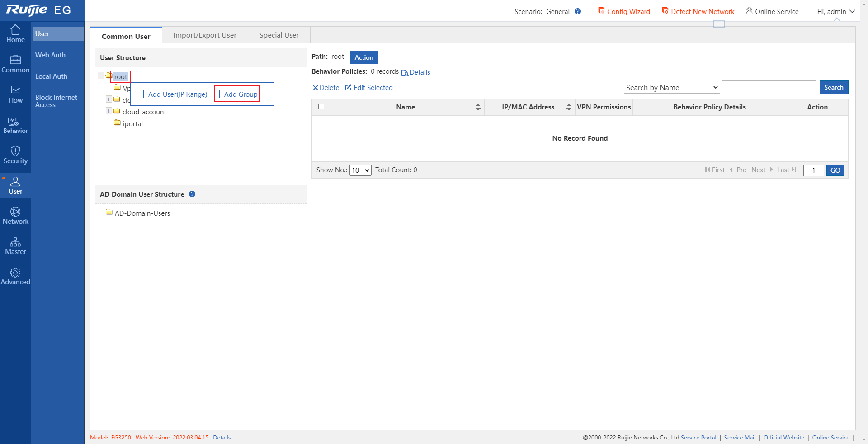
Task: Collapse the root tree node
Action: (101, 76)
